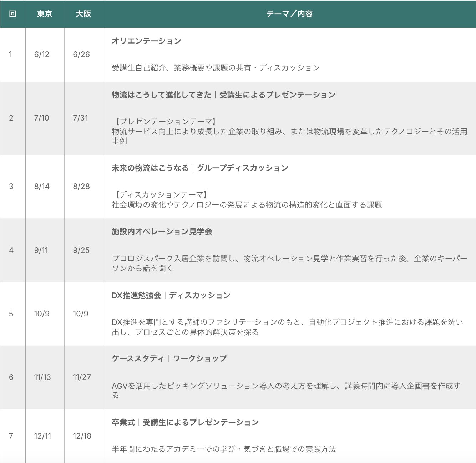The height and width of the screenshot is (463, 476).
Task: Click Osaka date 11/27
Action: (82, 377)
